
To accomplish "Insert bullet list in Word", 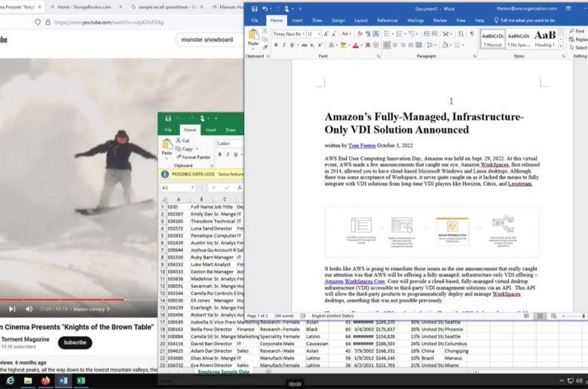I will click(387, 34).
